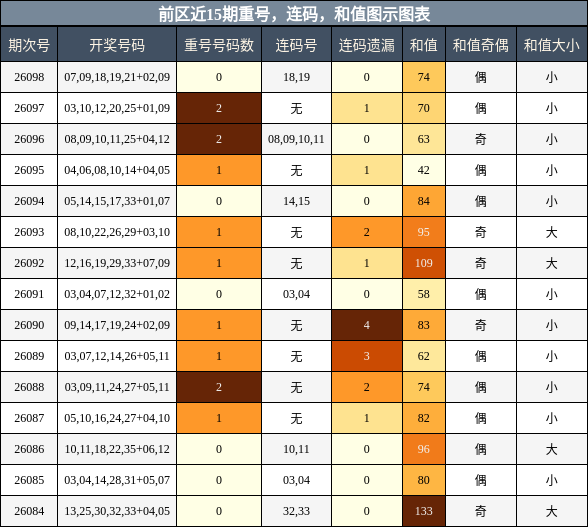Click sum value 96 cell
Viewport: 588px width, 527px height.
coord(424,449)
